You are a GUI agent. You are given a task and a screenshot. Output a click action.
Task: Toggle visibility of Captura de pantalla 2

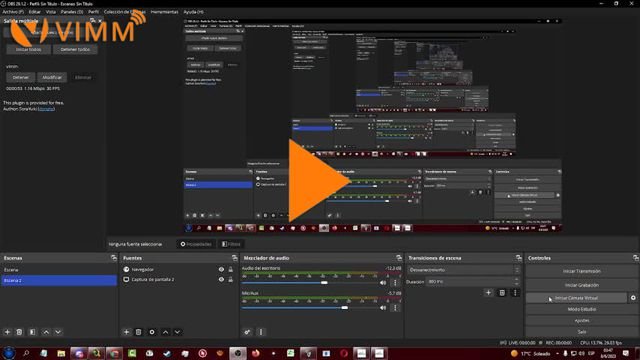tap(221, 280)
